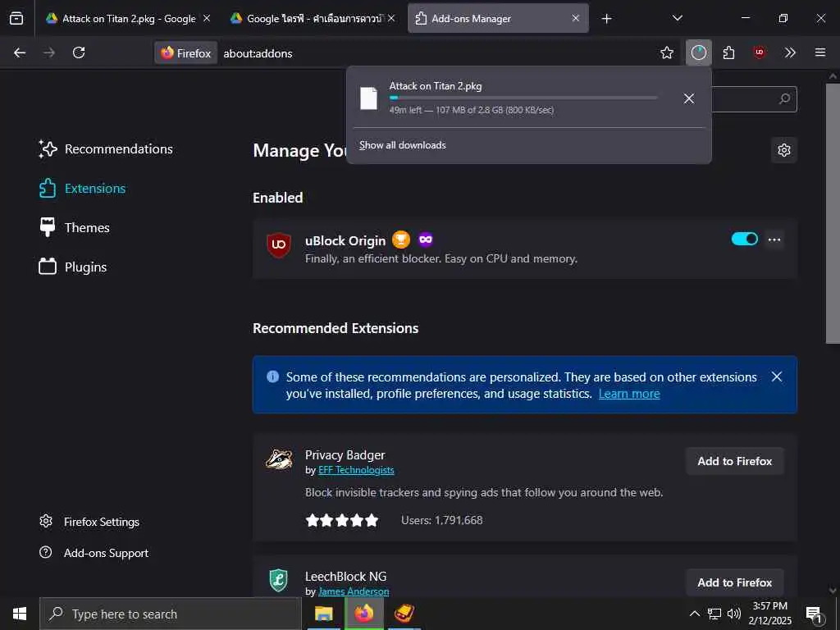List all tabs with the dropdown chevron
This screenshot has width=840, height=630.
tap(677, 18)
